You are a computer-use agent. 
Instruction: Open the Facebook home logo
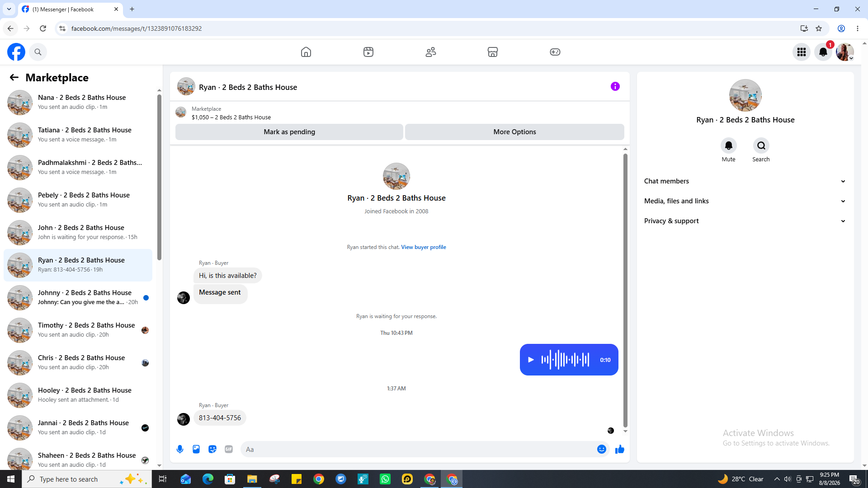[16, 52]
